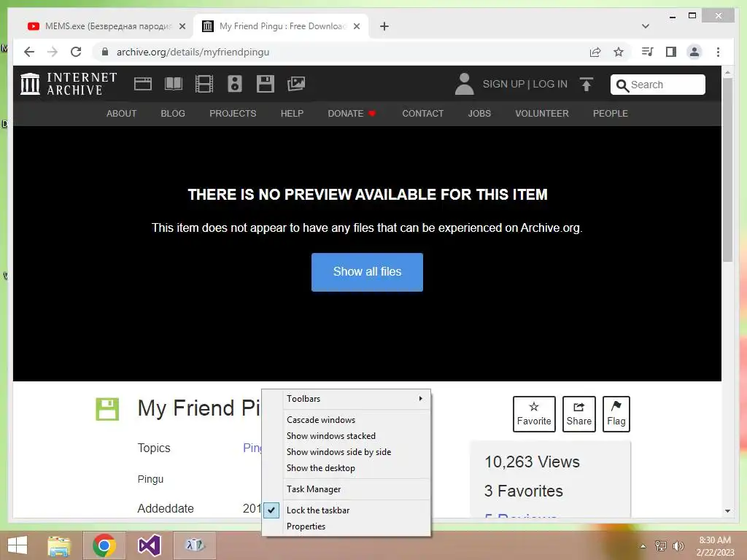This screenshot has width=747, height=560.
Task: Open the Web (Wayback) icon
Action: click(142, 84)
